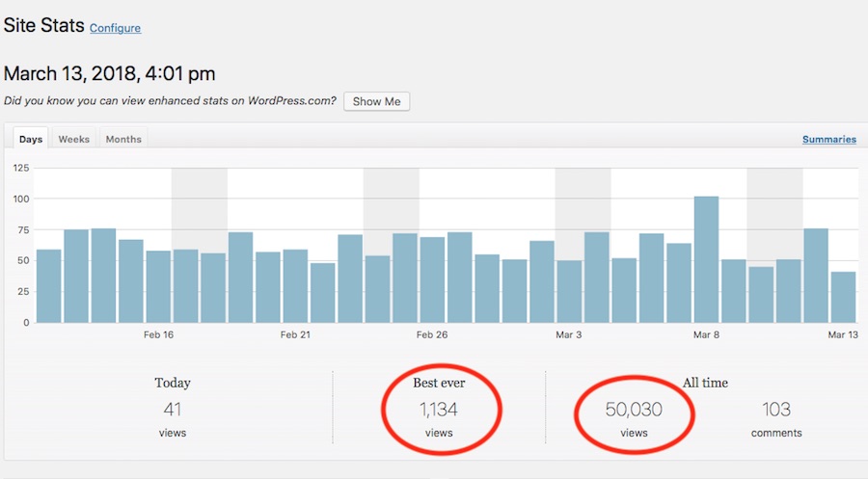The height and width of the screenshot is (479, 868).
Task: Switch to the Months tab
Action: click(x=123, y=139)
